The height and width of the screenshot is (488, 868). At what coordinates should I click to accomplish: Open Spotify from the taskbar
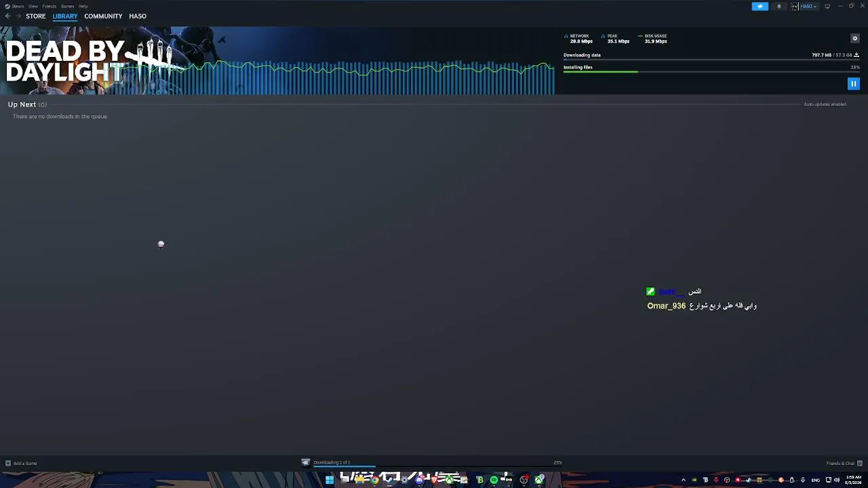[494, 481]
